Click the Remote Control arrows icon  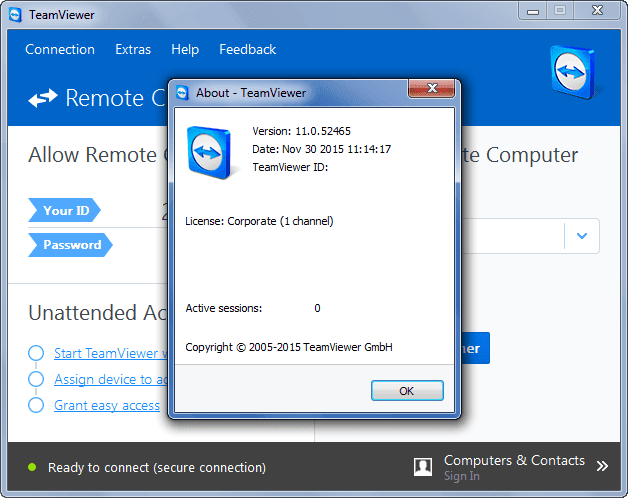point(43,98)
